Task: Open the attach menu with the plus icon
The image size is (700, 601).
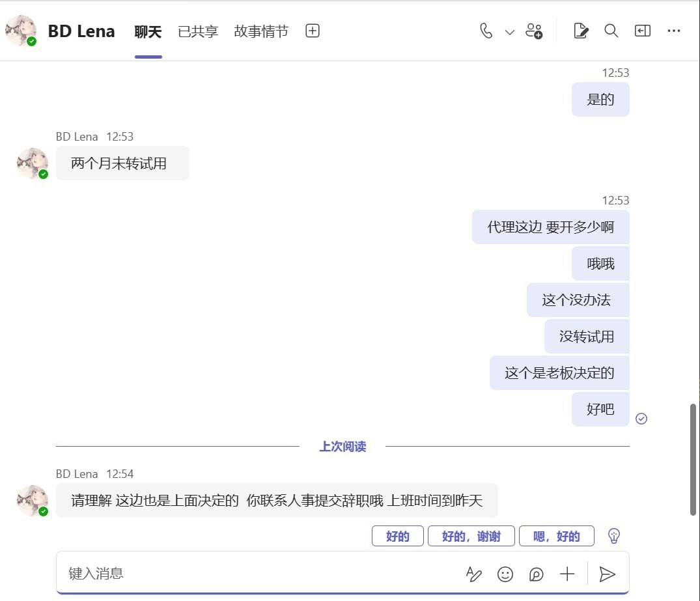Action: (567, 574)
